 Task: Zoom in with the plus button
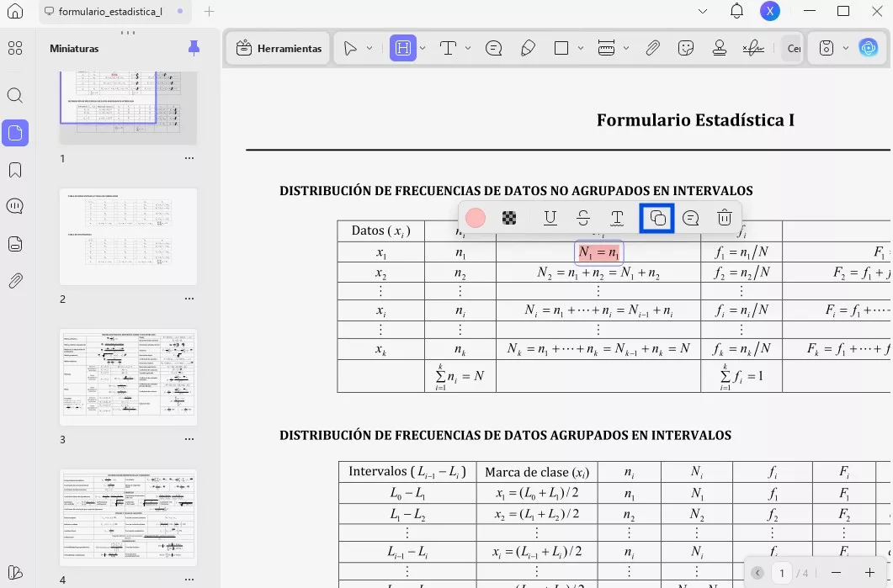tap(869, 573)
